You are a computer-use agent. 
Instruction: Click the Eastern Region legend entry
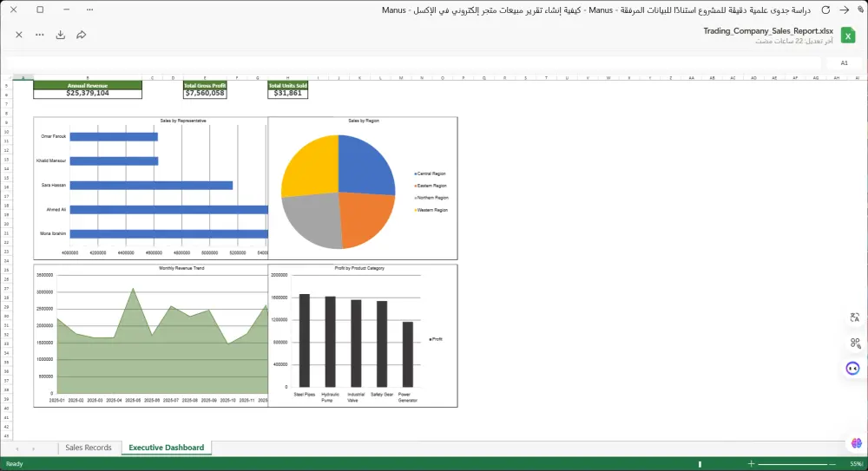(x=431, y=186)
